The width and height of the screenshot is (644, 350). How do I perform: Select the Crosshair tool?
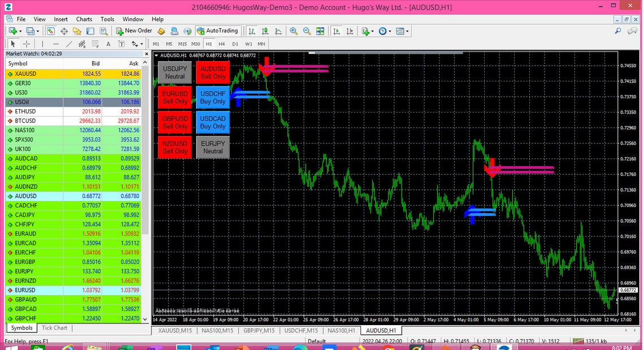point(26,44)
